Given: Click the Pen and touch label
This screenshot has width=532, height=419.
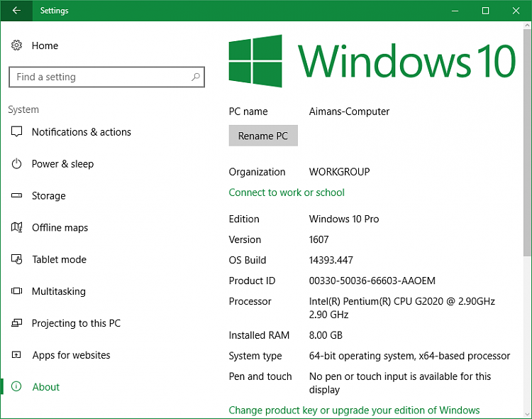Looking at the screenshot, I should point(260,376).
